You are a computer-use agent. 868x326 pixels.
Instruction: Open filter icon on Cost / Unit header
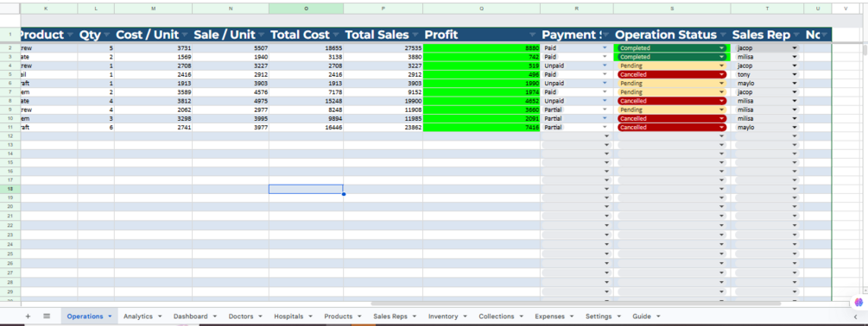click(x=184, y=34)
